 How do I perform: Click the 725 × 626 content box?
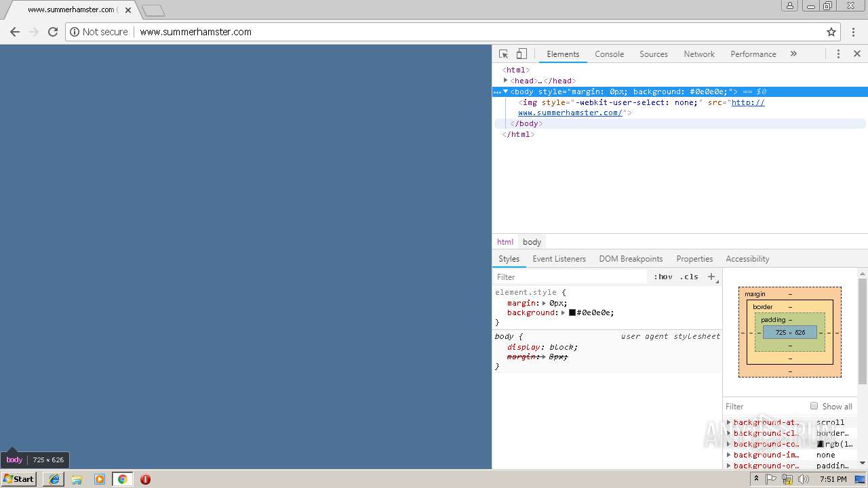pos(790,333)
